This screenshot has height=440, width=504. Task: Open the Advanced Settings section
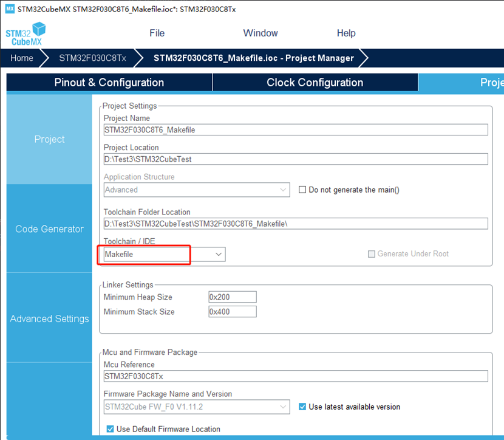[x=49, y=318]
